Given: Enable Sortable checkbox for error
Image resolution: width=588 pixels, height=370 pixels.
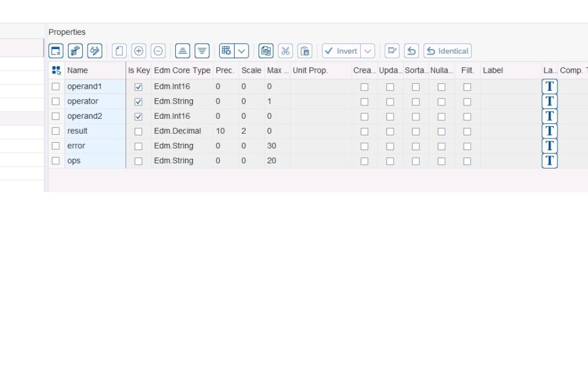Looking at the screenshot, I should (x=416, y=146).
